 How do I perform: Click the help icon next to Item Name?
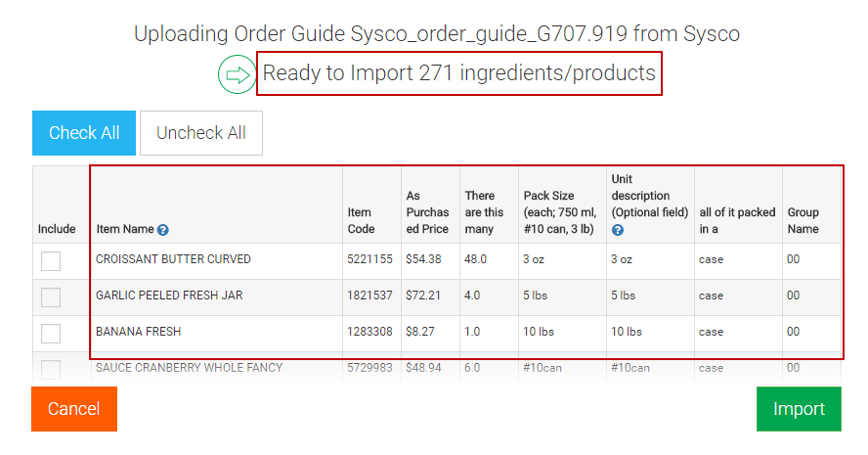pyautogui.click(x=163, y=230)
